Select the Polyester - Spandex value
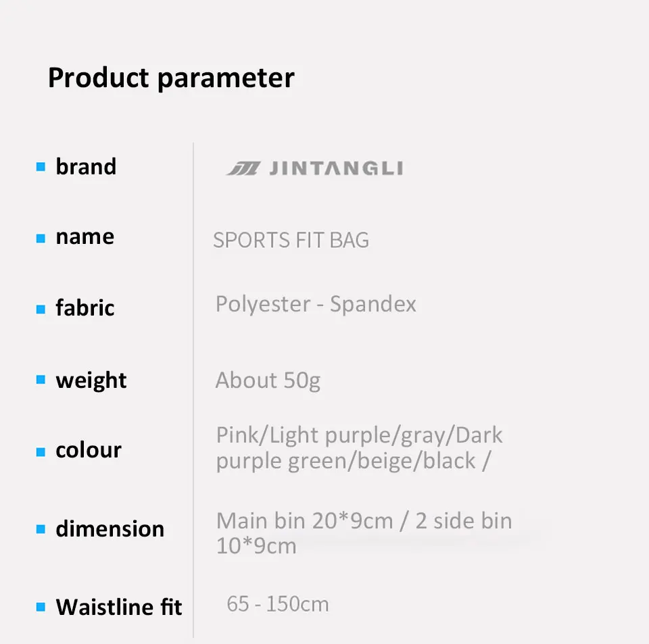This screenshot has height=644, width=649. [316, 305]
